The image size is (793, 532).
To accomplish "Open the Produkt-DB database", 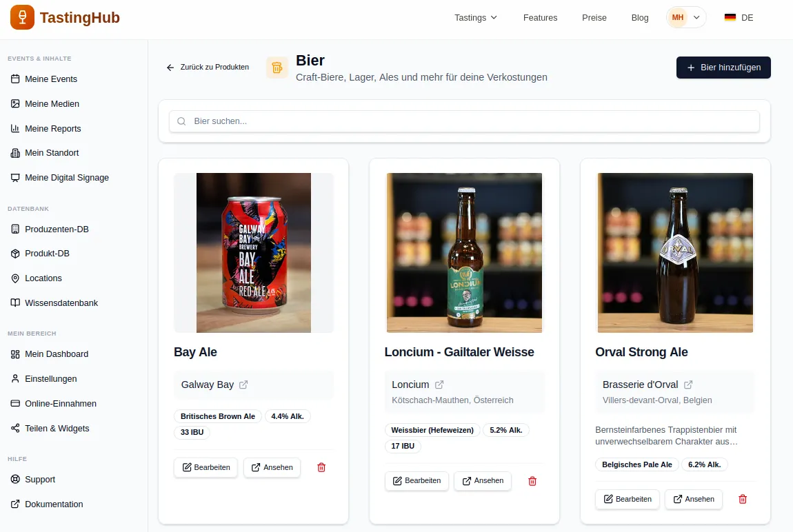I will (47, 253).
